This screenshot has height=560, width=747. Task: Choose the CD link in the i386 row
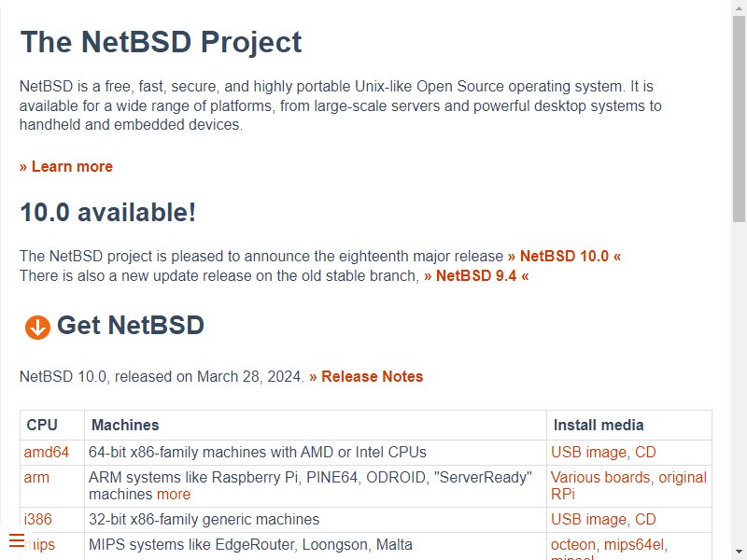645,519
